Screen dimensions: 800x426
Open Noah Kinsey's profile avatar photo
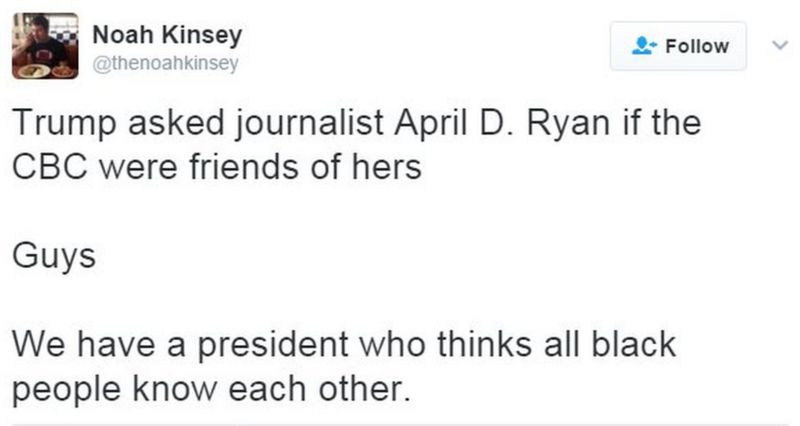[44, 46]
